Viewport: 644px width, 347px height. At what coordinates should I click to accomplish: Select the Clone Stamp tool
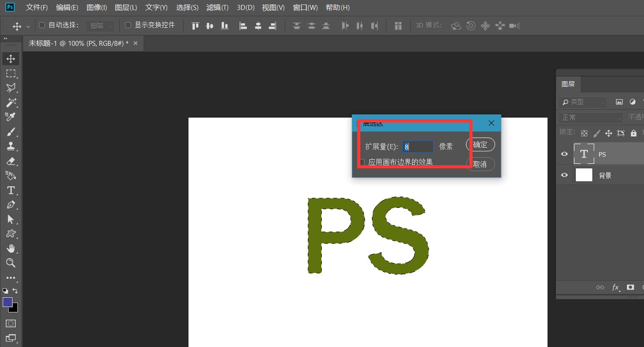[x=11, y=146]
